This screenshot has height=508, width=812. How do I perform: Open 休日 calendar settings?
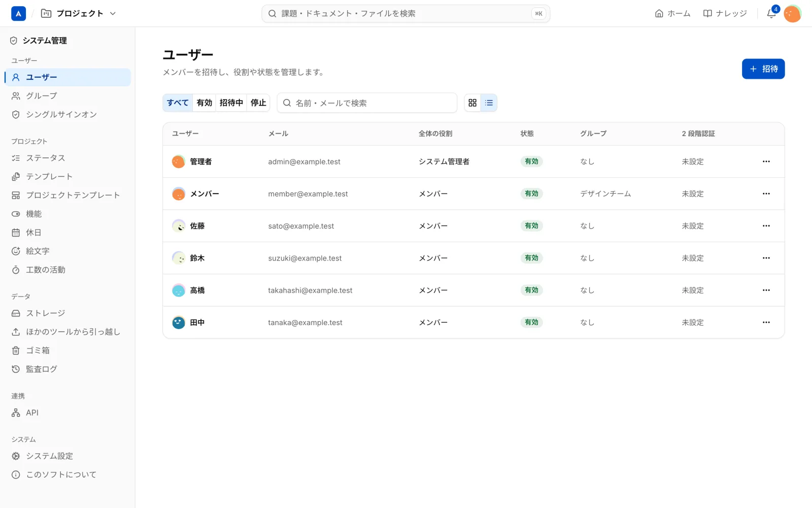67,233
